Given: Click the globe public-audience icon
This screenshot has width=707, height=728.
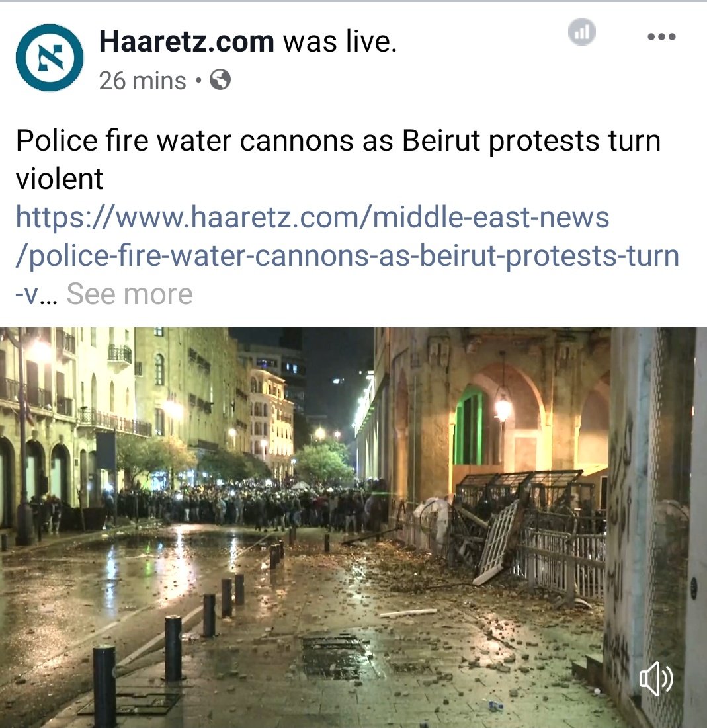Looking at the screenshot, I should (220, 80).
